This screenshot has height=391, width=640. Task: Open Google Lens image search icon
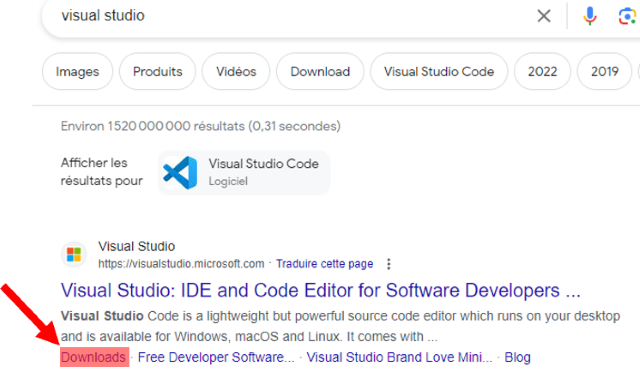pos(627,16)
